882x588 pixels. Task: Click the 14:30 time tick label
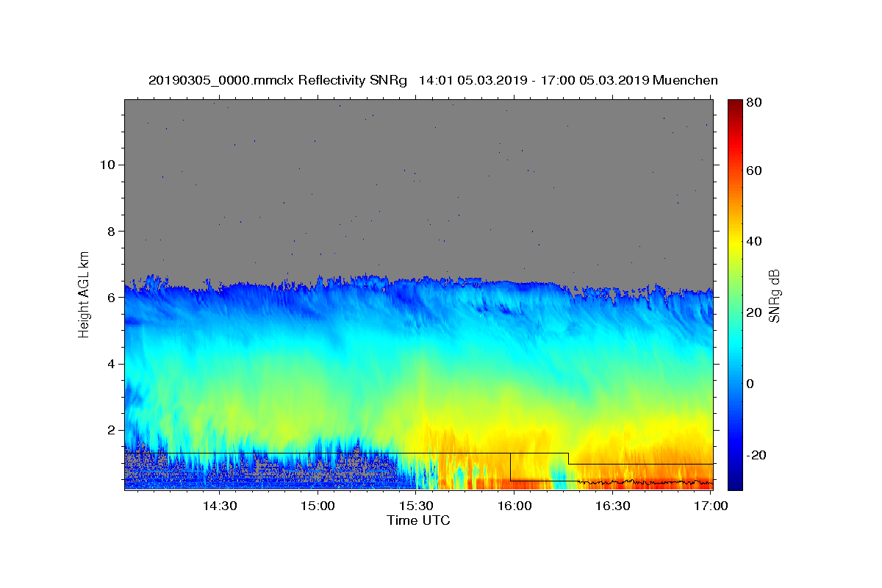tap(219, 506)
